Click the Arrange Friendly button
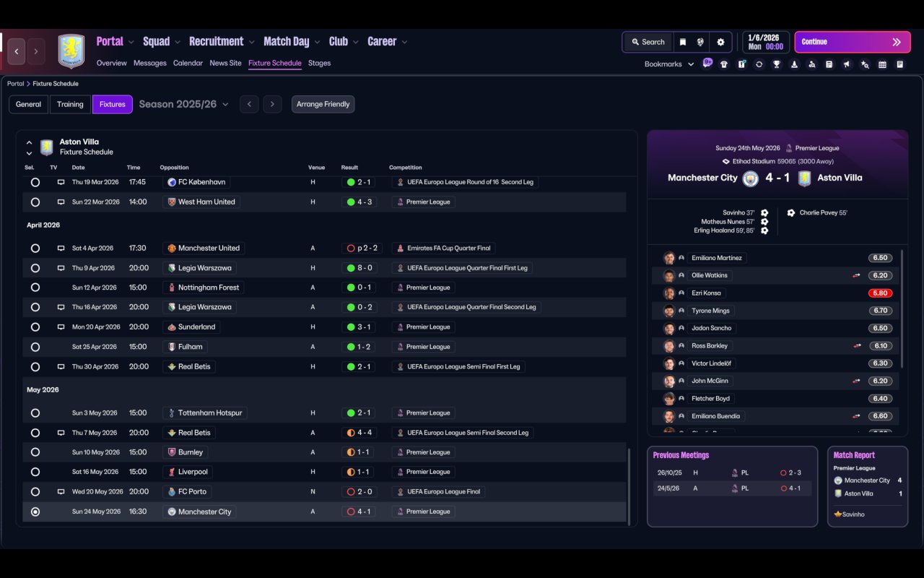The height and width of the screenshot is (578, 924). pyautogui.click(x=323, y=104)
